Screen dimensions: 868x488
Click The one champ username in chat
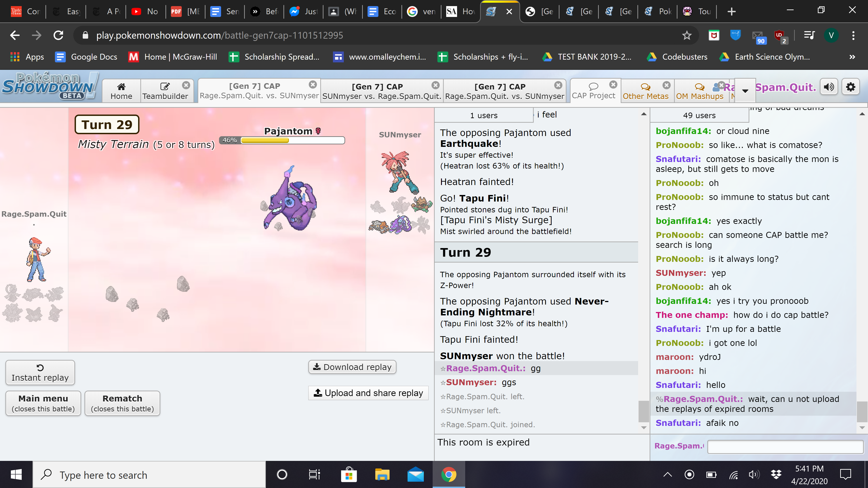tap(692, 315)
